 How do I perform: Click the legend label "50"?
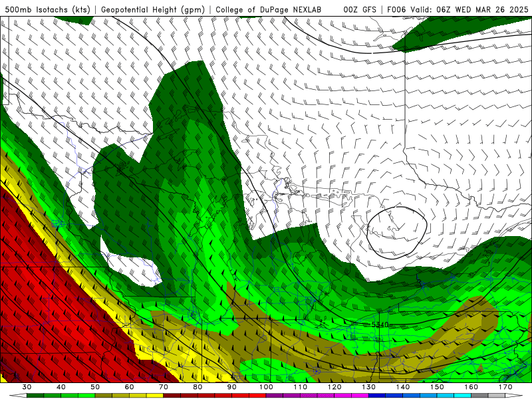95,387
